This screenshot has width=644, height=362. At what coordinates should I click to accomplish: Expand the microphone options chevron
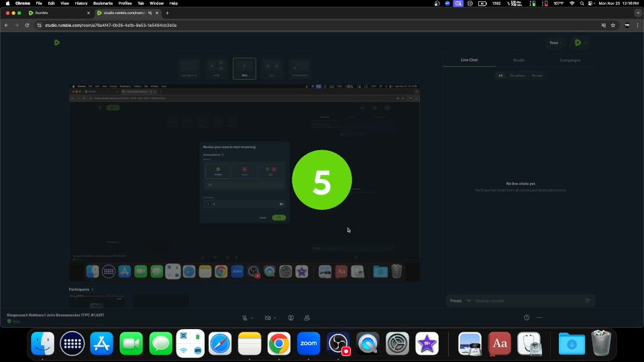[x=253, y=317]
